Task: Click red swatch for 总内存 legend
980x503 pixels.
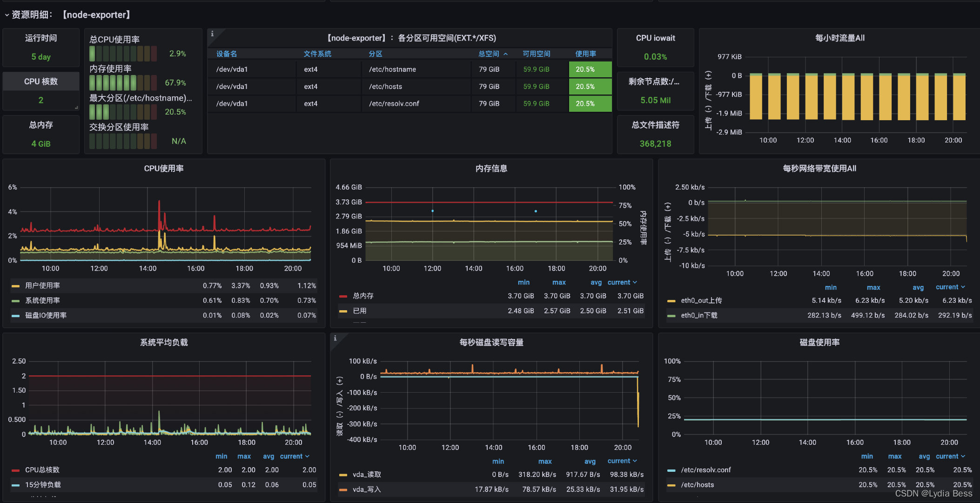Action: (343, 296)
